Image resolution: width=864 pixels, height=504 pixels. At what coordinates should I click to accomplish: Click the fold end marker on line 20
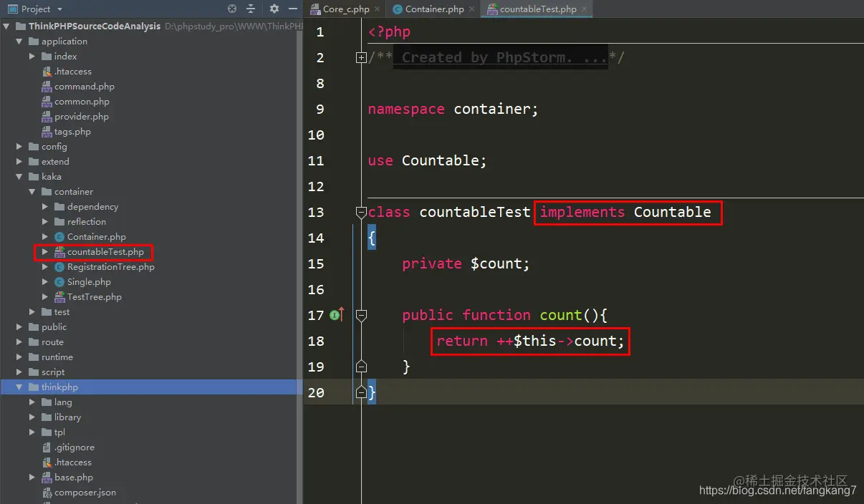(361, 392)
